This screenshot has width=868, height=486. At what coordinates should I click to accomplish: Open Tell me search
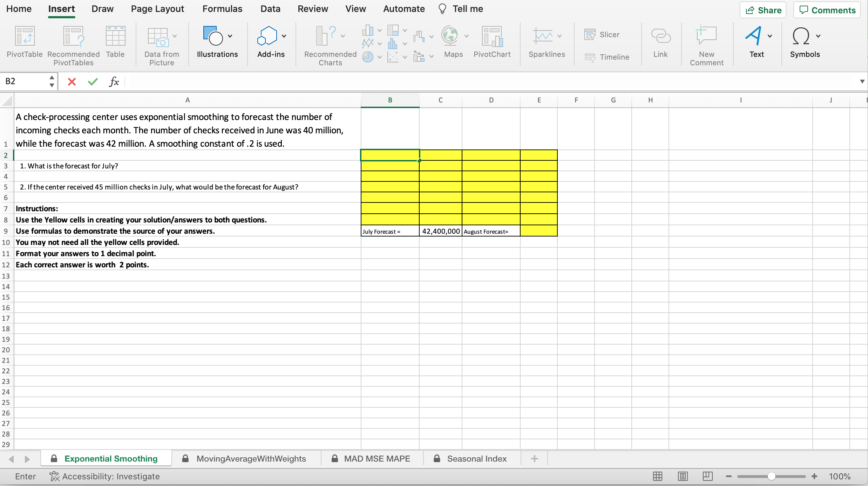(x=467, y=9)
